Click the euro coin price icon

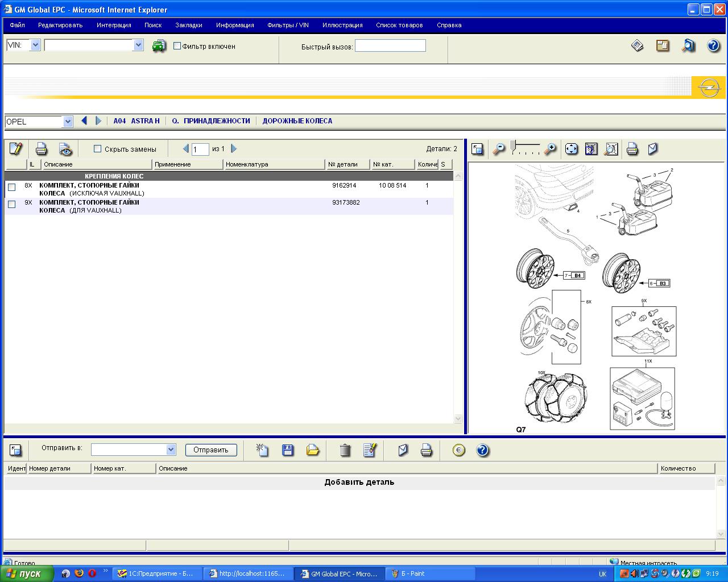point(459,450)
